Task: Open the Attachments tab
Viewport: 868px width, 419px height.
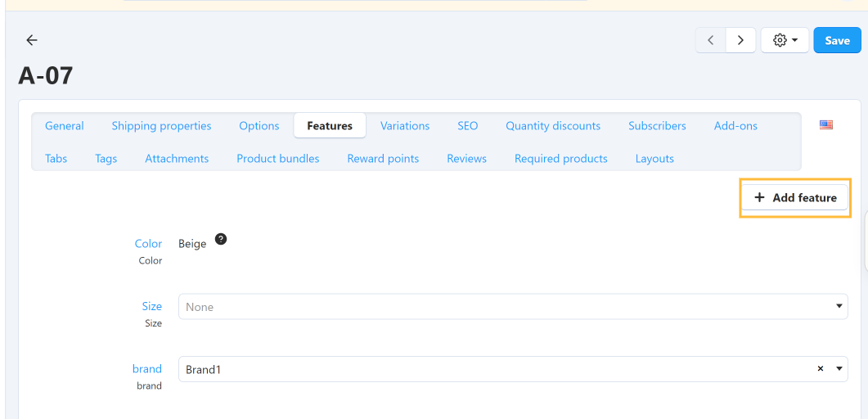Action: 177,158
